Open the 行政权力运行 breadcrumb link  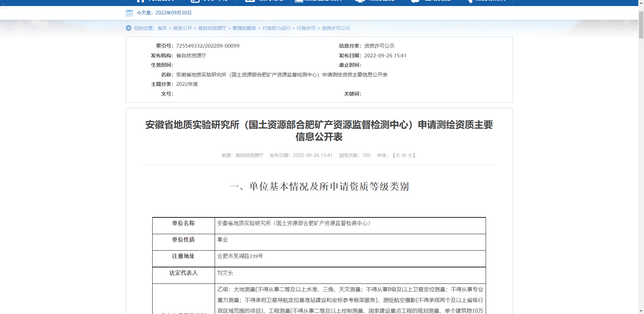click(x=276, y=28)
